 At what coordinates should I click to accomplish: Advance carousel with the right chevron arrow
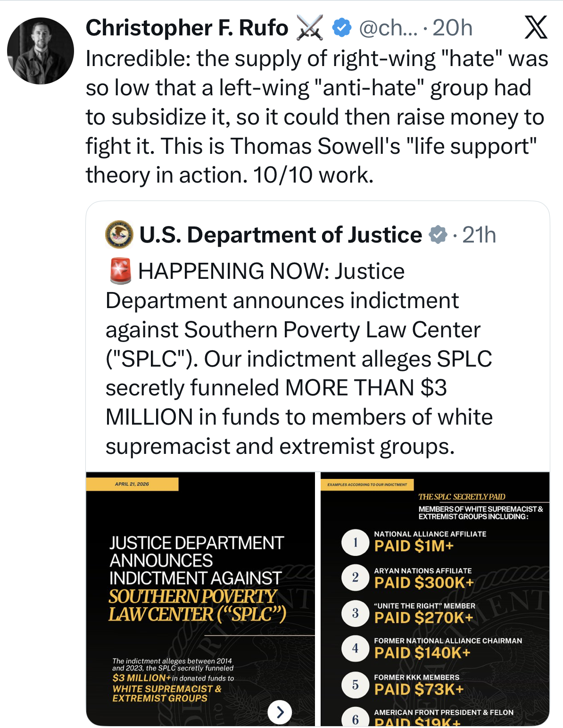280,712
